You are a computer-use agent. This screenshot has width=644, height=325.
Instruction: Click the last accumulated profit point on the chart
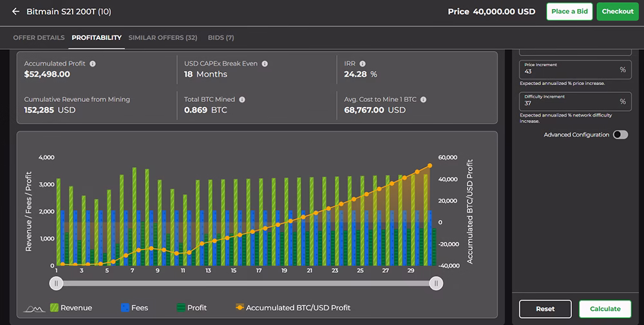click(x=430, y=166)
